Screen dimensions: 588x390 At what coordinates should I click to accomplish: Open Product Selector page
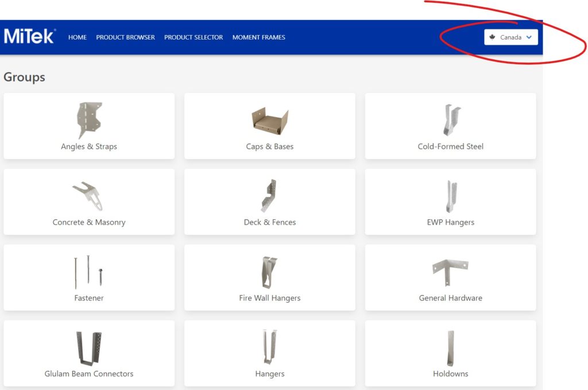pos(194,37)
